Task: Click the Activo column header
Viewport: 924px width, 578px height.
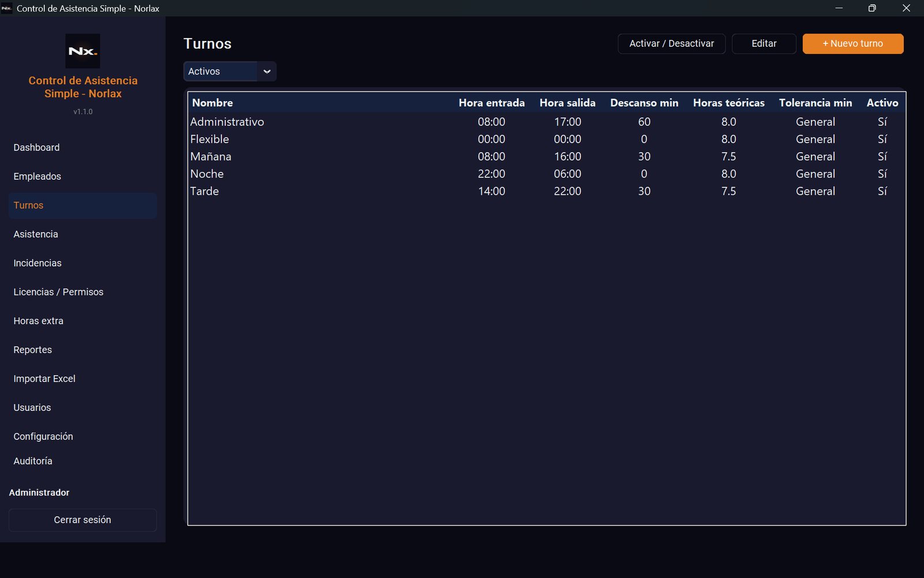Action: point(882,102)
